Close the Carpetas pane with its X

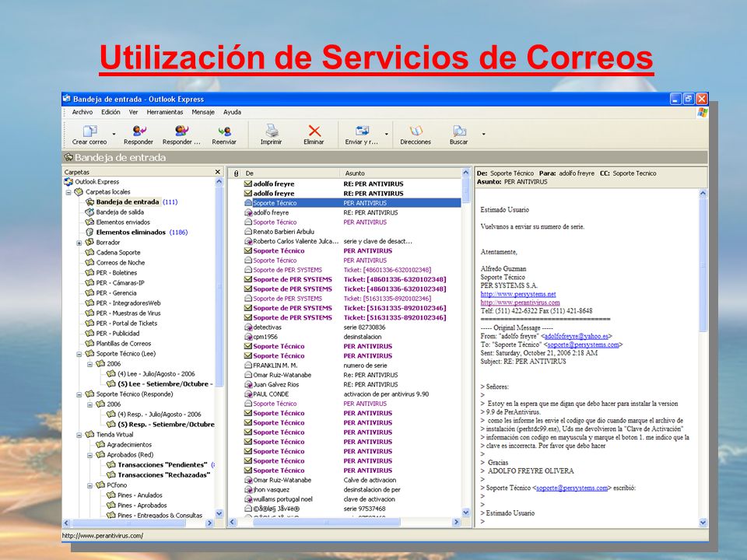218,172
